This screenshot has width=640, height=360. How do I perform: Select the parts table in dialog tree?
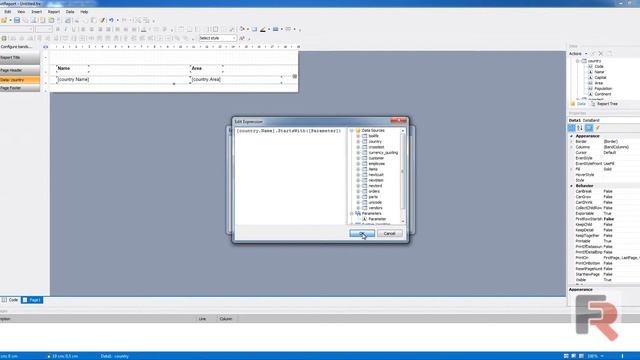coord(373,197)
